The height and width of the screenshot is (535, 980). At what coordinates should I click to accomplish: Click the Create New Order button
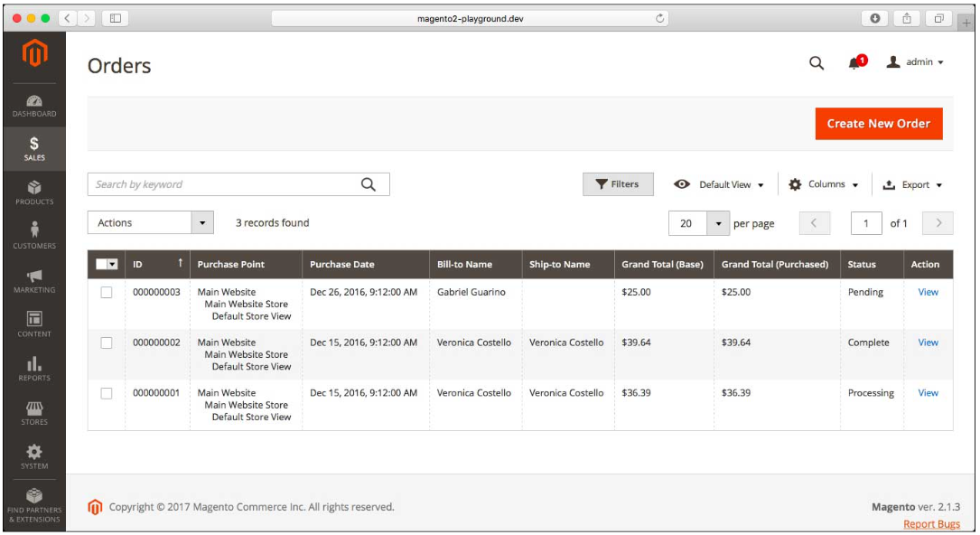878,124
